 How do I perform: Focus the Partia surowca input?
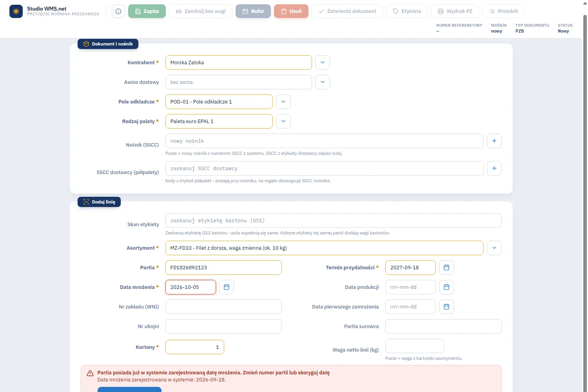click(x=443, y=326)
